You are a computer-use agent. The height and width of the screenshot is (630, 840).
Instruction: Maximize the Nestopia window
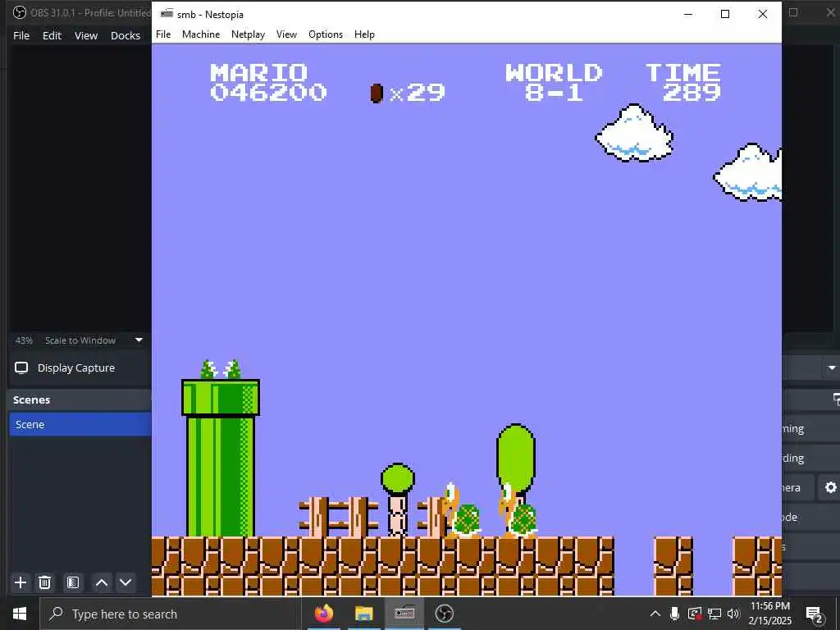[x=725, y=15]
